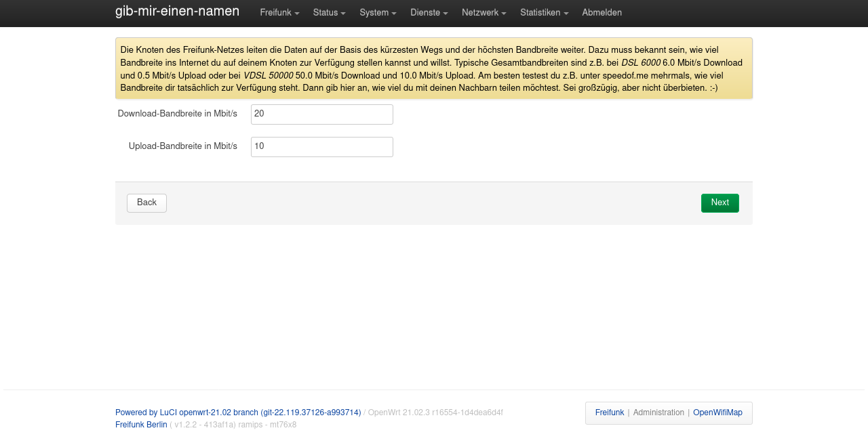Click the yellow bandwidth info box
The height and width of the screenshot is (443, 868).
(x=433, y=68)
